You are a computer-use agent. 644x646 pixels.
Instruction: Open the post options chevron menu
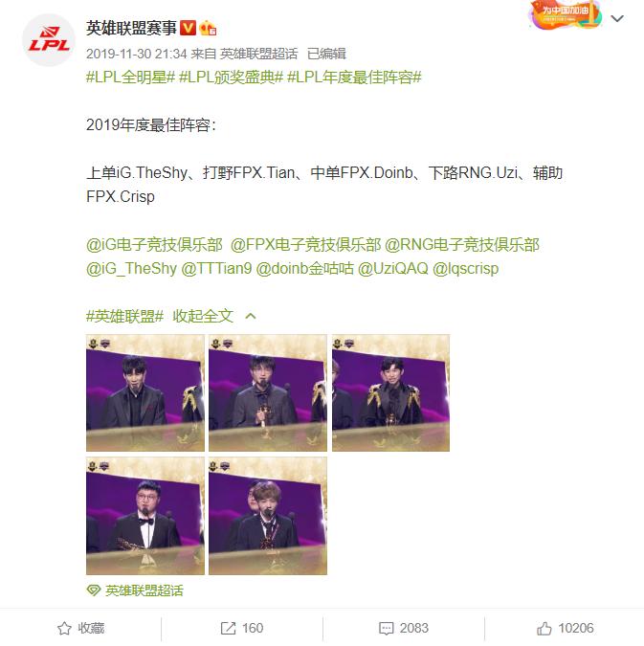click(617, 18)
